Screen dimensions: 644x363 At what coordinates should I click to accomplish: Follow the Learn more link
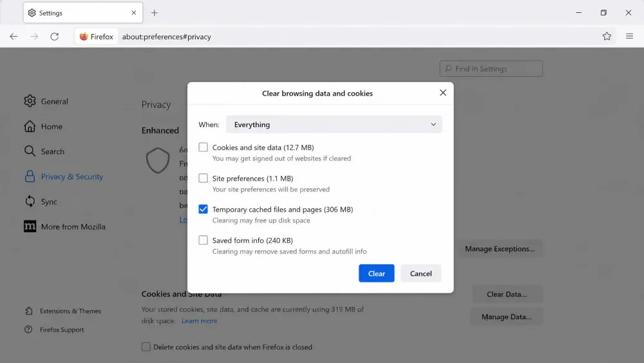pos(199,320)
